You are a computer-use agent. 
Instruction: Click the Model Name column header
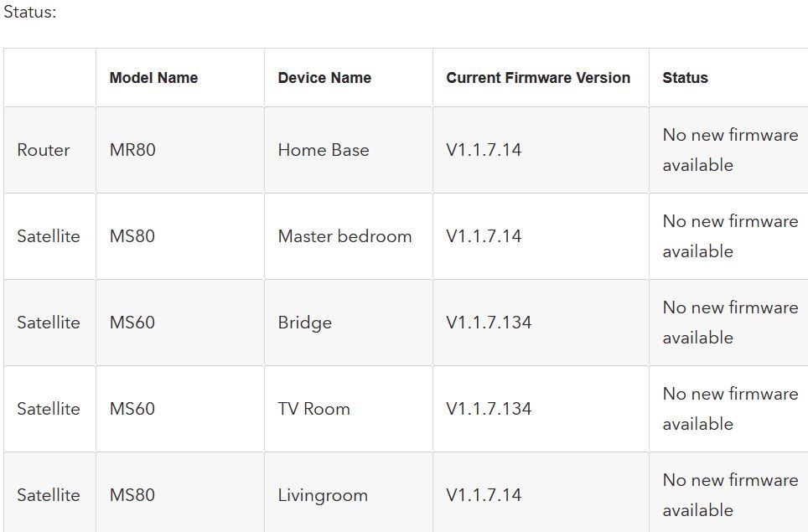click(153, 78)
